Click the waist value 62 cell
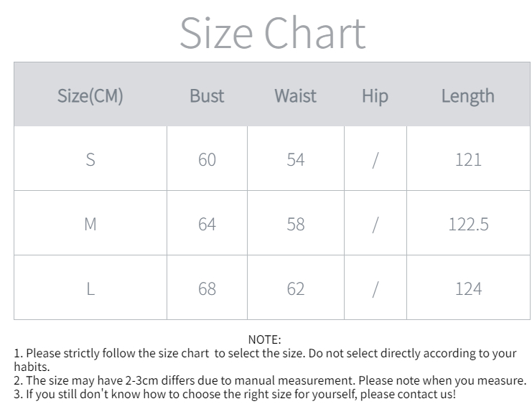 point(295,288)
